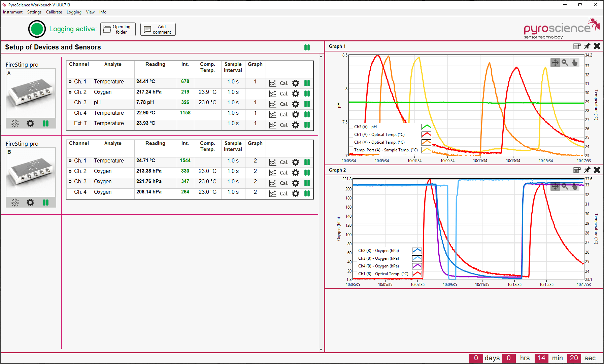Open graph icon for Device B Ch. 4
604x364 pixels.
click(273, 193)
